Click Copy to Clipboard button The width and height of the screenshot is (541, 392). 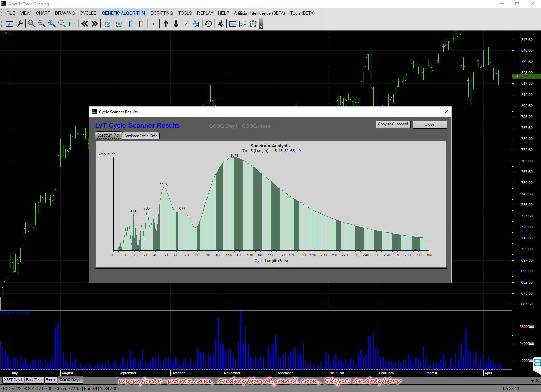click(x=393, y=124)
